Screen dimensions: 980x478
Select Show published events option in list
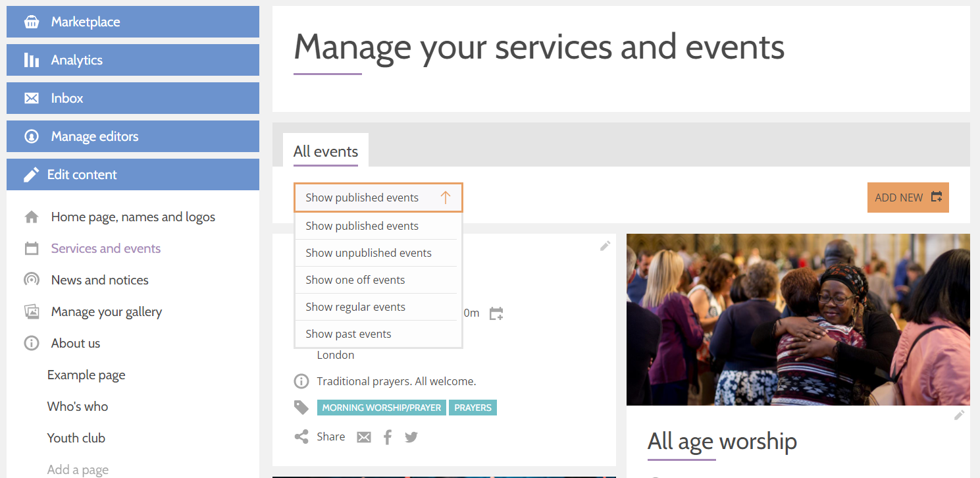click(376, 226)
